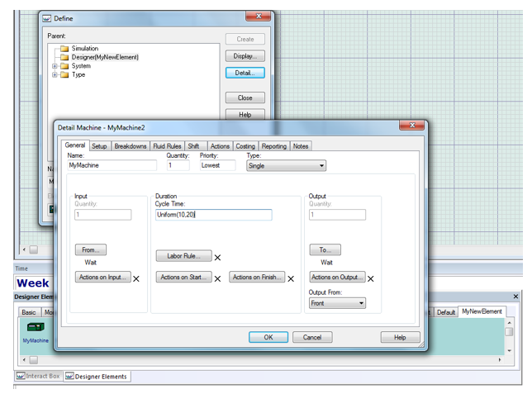Expand the System tree node
532x394 pixels.
tap(55, 66)
